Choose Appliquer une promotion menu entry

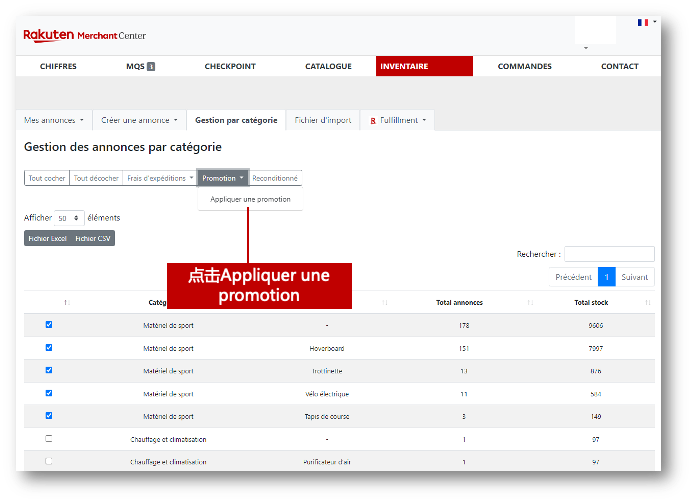point(250,199)
